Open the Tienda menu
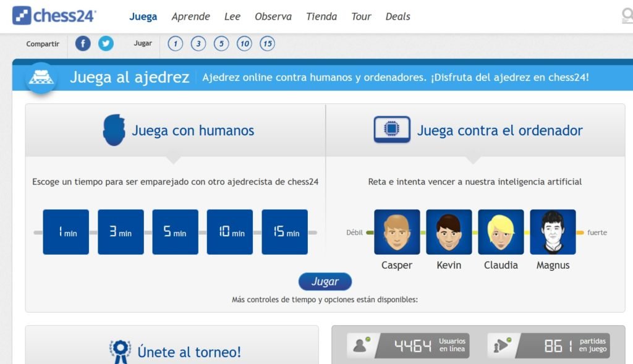The height and width of the screenshot is (364, 633). [321, 17]
